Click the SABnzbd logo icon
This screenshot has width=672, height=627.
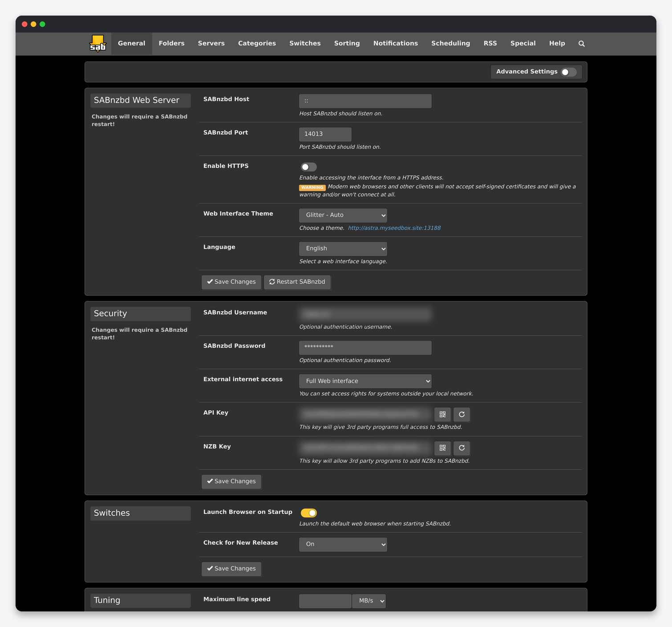[98, 44]
